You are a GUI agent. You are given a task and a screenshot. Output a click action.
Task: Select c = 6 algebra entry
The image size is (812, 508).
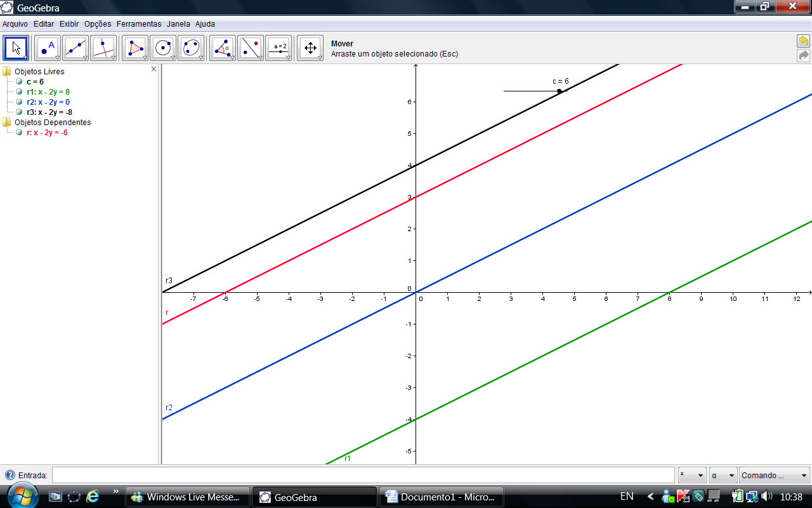click(x=35, y=82)
